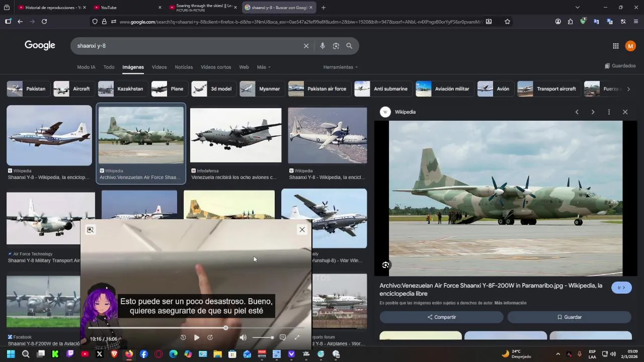Open the Google account avatar M
The width and height of the screenshot is (644, 362).
(x=630, y=46)
